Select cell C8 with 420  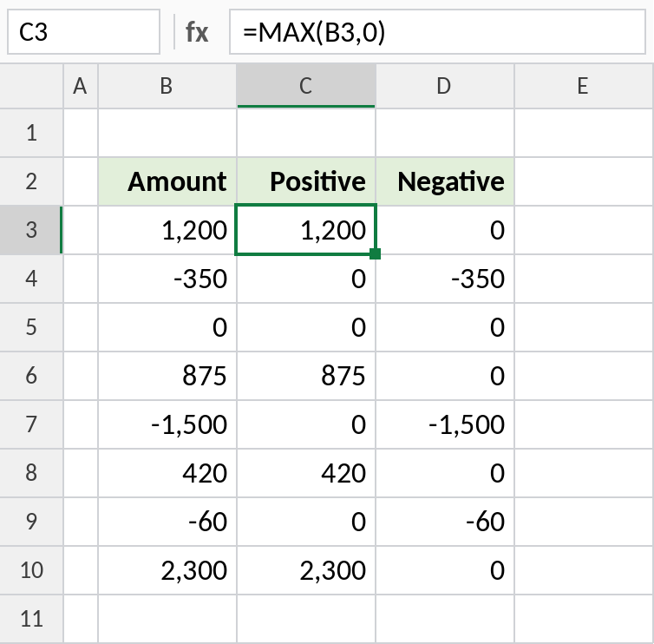[305, 473]
